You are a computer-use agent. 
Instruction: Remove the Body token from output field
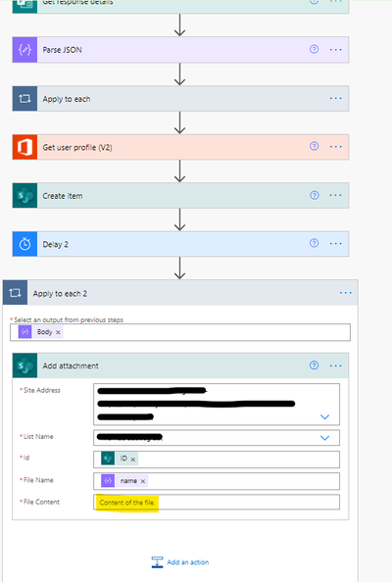(x=58, y=332)
